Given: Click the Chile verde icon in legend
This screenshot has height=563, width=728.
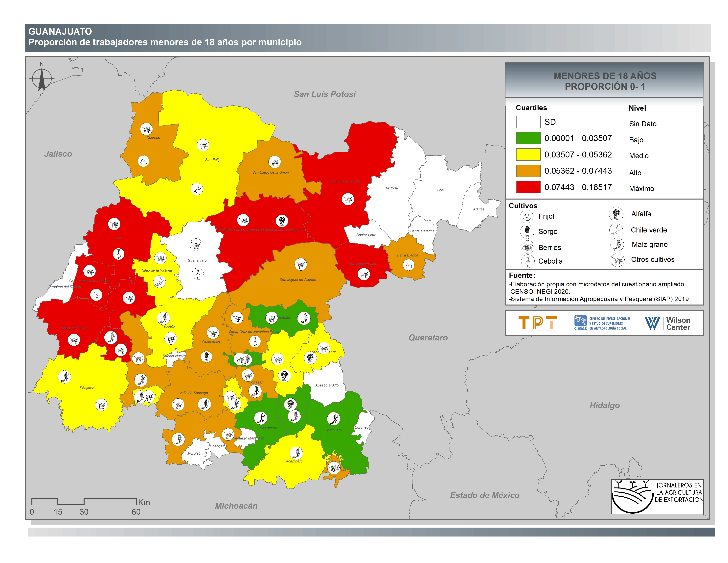Looking at the screenshot, I should point(616,230).
